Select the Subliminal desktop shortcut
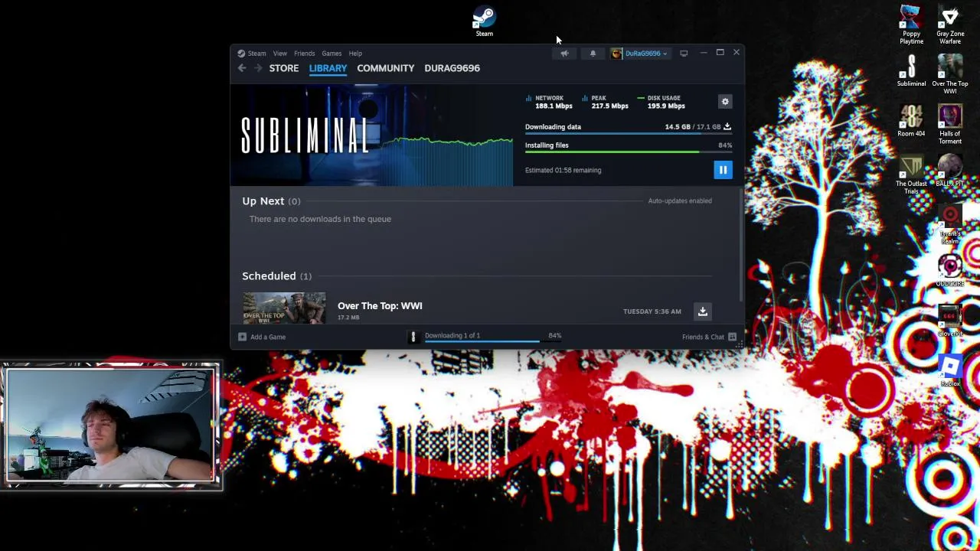This screenshot has width=980, height=551. [911, 71]
